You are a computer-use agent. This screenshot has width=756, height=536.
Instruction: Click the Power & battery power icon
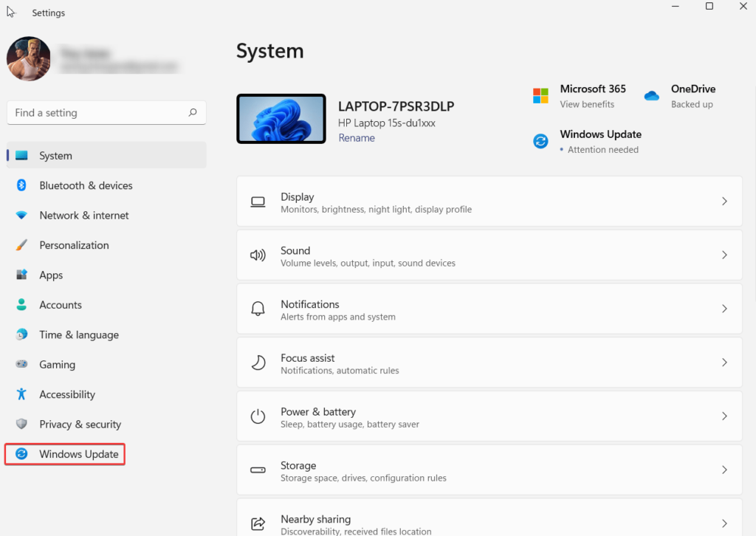pos(258,416)
